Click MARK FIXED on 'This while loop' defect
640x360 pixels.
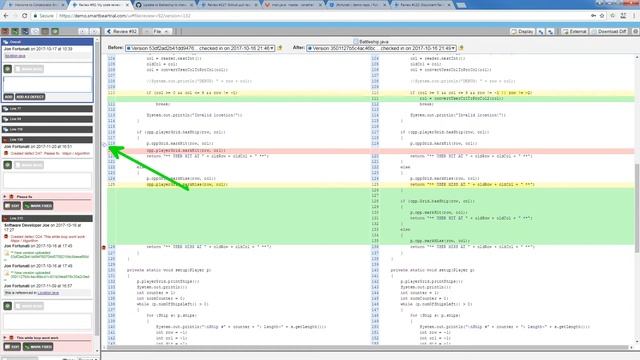[x=38, y=347]
